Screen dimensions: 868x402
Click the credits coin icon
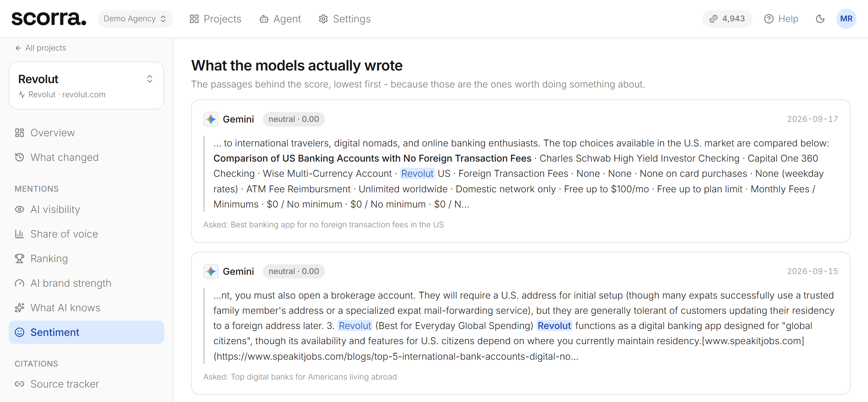714,19
